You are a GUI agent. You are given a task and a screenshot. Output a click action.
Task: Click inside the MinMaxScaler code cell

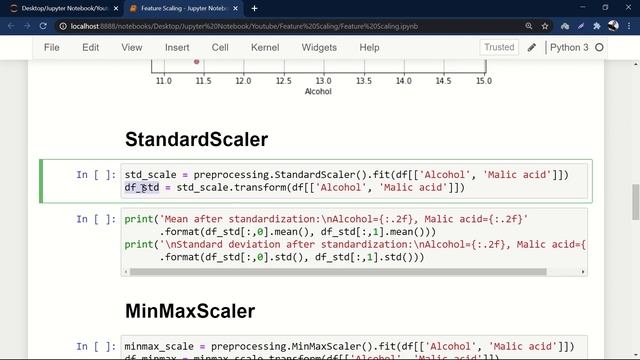(x=354, y=347)
